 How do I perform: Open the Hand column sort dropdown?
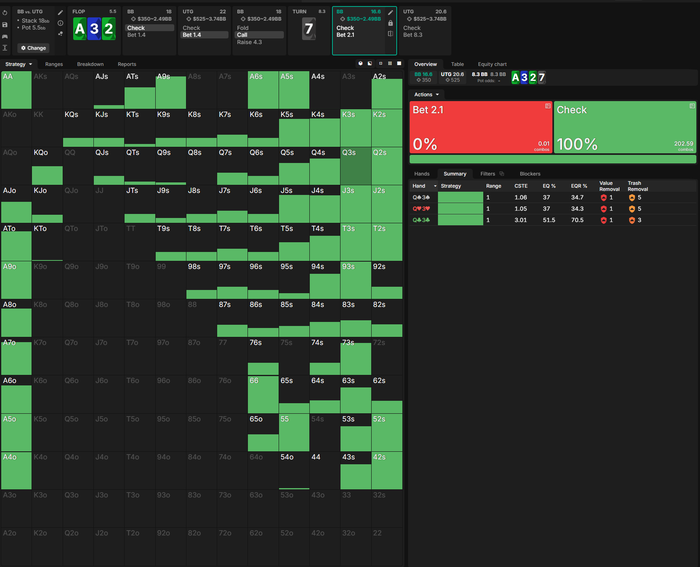click(x=435, y=186)
